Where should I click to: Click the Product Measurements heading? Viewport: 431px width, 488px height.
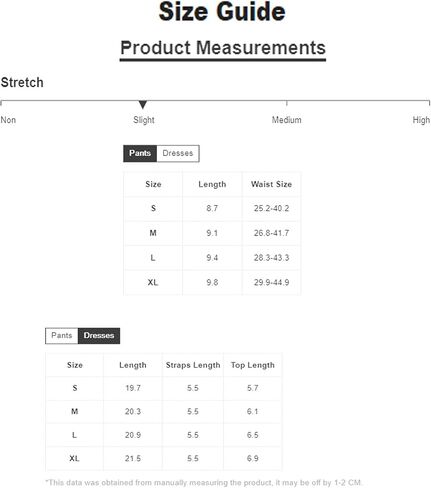coord(223,48)
